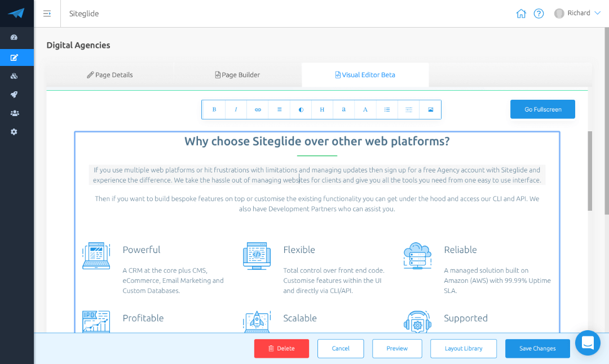Image resolution: width=609 pixels, height=364 pixels.
Task: Open text alignment toolbar option
Action: coord(279,109)
